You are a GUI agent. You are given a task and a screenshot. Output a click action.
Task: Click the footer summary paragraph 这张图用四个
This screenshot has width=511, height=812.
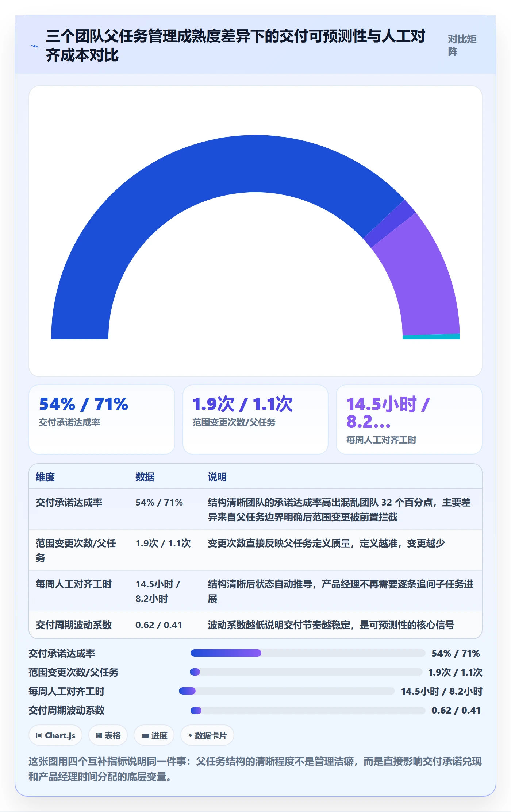[255, 769]
